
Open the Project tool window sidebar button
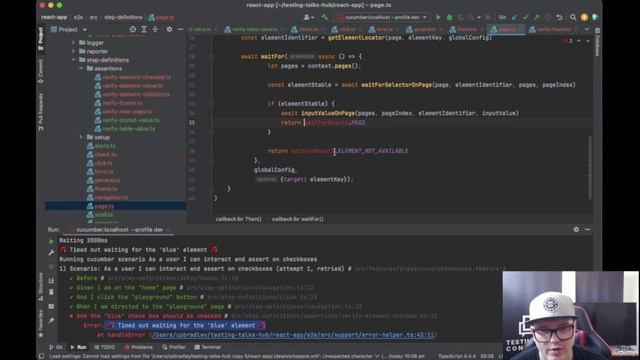(40, 39)
